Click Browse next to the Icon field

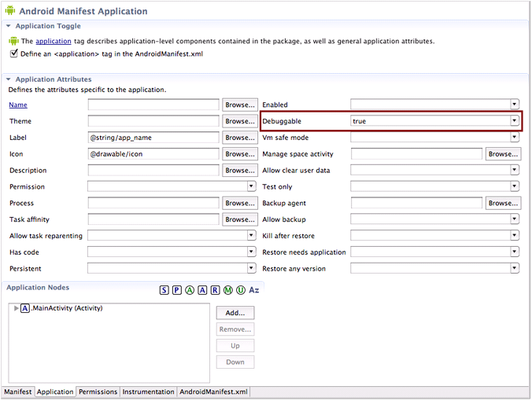240,154
